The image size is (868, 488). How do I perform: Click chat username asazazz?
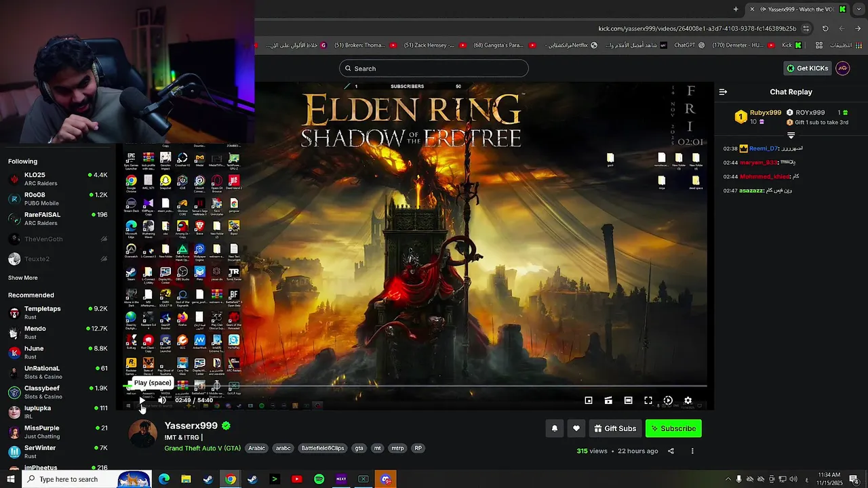[x=751, y=190]
